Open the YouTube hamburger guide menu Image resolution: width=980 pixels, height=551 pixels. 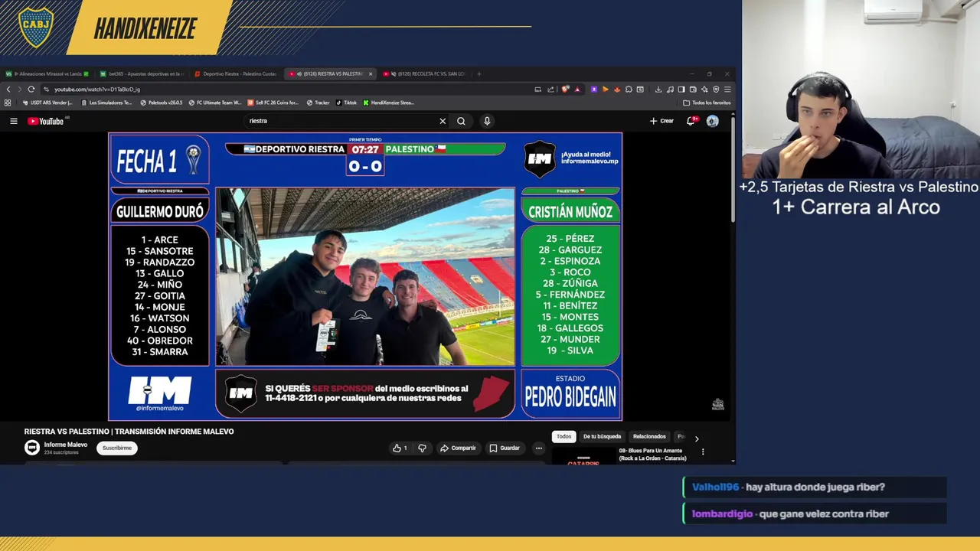(13, 121)
